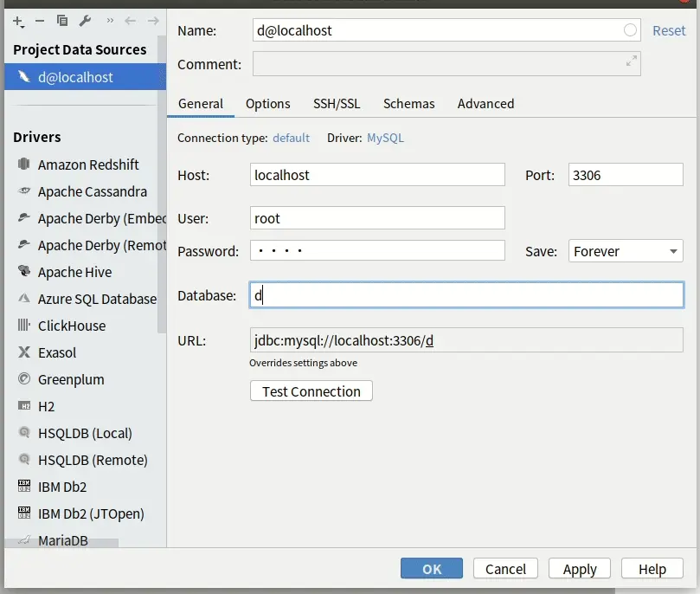Image resolution: width=700 pixels, height=594 pixels.
Task: Remove selected data source with minus icon
Action: (40, 21)
